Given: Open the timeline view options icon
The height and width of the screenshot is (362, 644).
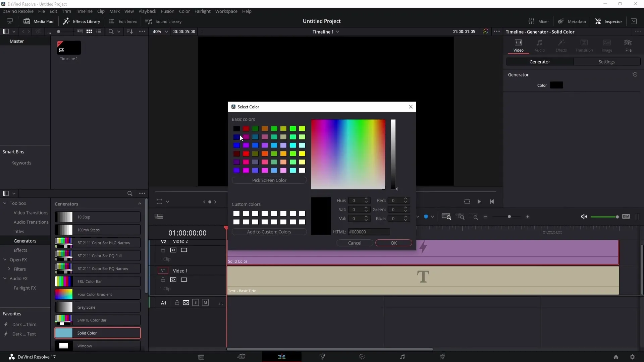Looking at the screenshot, I should [159, 217].
